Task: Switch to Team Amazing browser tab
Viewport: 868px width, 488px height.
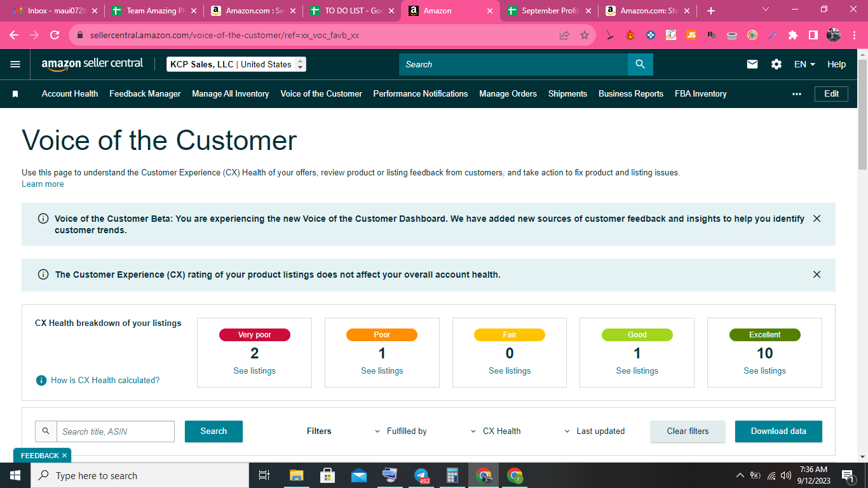Action: [x=154, y=11]
